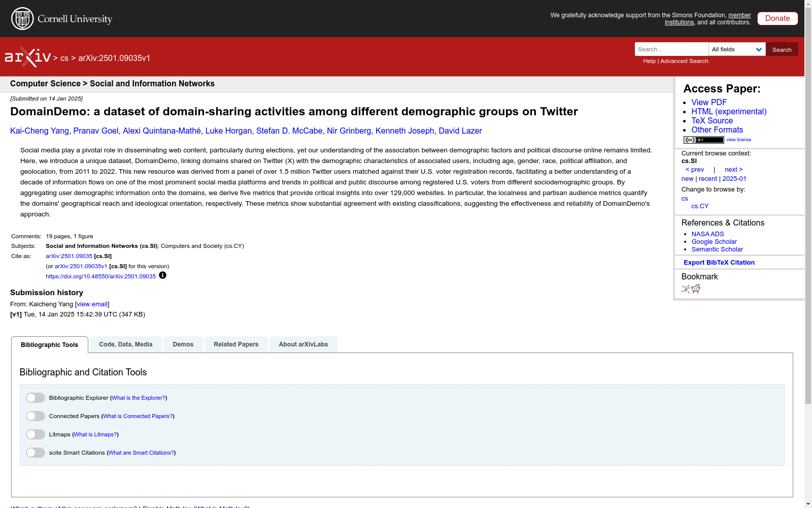Enable scite Smart Citations toggle
812x508 pixels.
[x=36, y=453]
